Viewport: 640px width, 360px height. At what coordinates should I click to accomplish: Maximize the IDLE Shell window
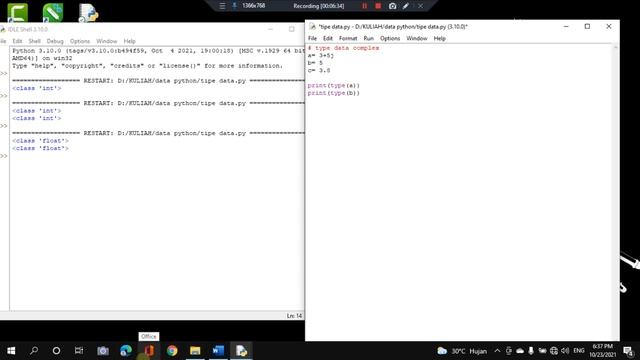[291, 29]
